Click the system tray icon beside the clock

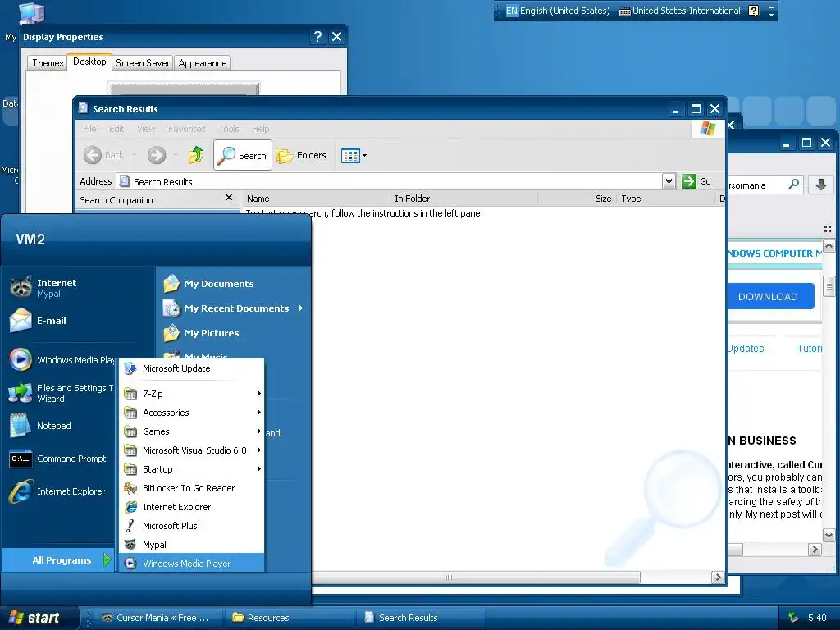pos(793,618)
